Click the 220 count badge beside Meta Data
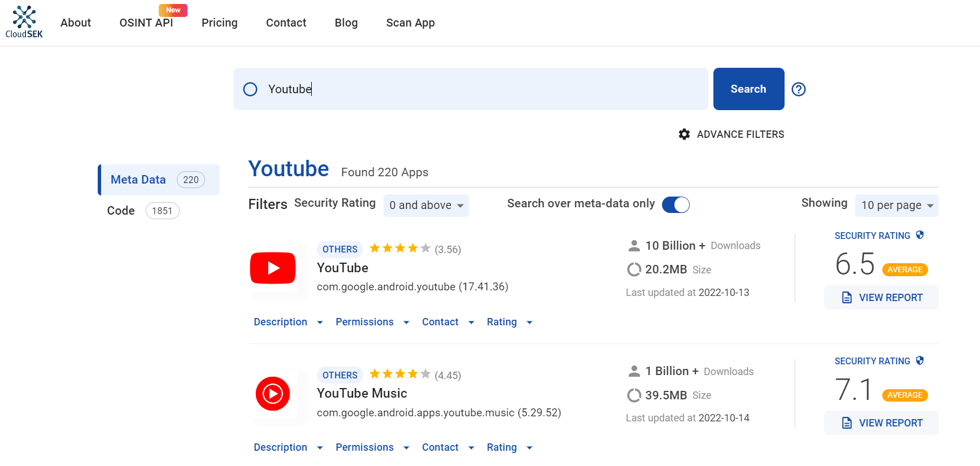This screenshot has height=466, width=980. tap(191, 180)
